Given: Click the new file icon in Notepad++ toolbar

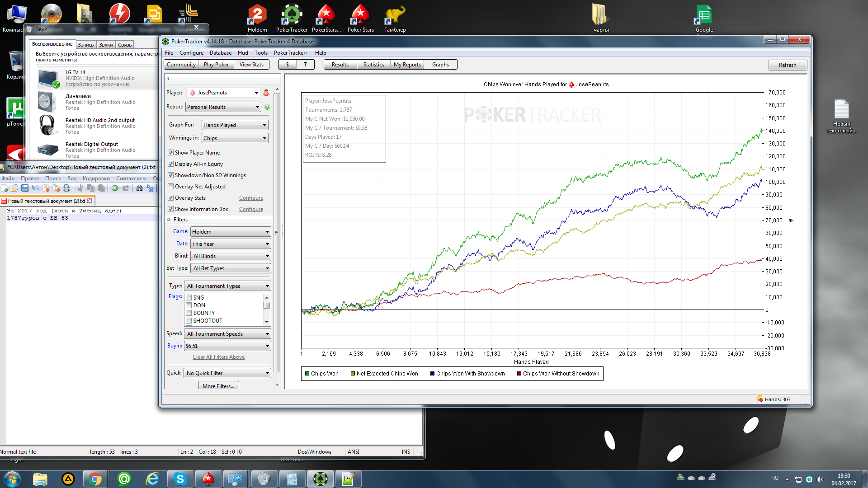Looking at the screenshot, I should pyautogui.click(x=5, y=188).
